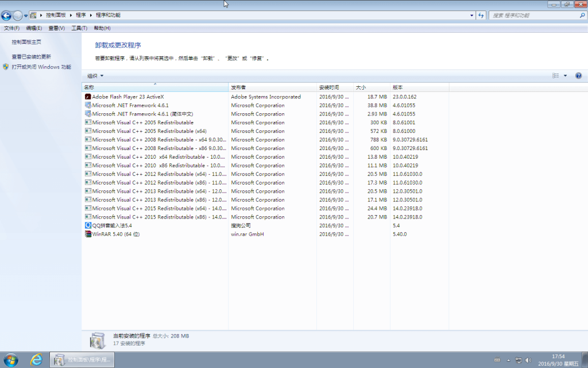Open the 工具(T) menu
The image size is (588, 368).
[x=79, y=28]
